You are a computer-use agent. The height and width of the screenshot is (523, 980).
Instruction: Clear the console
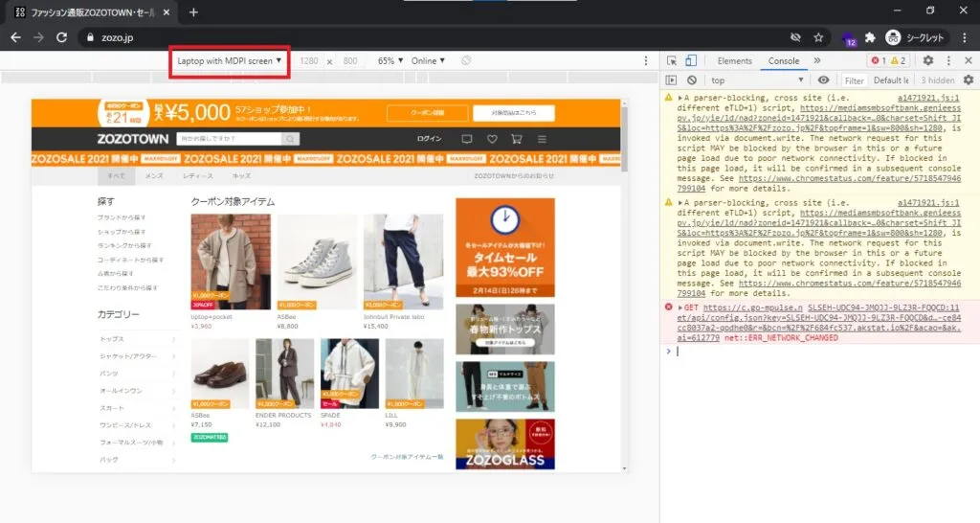[x=692, y=80]
